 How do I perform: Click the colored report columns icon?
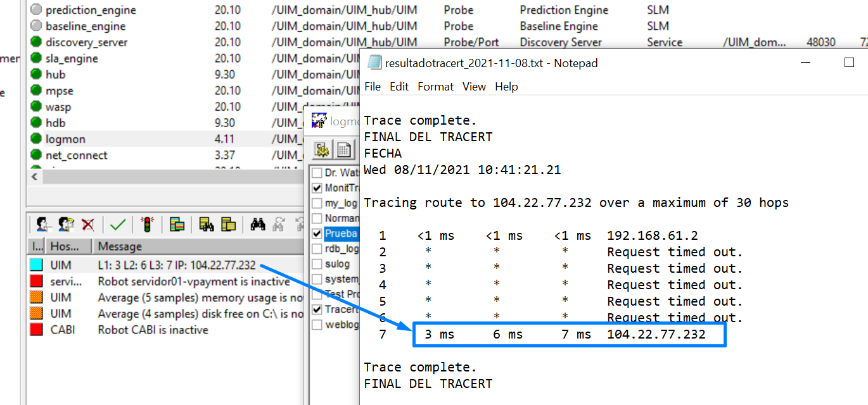pos(177,225)
